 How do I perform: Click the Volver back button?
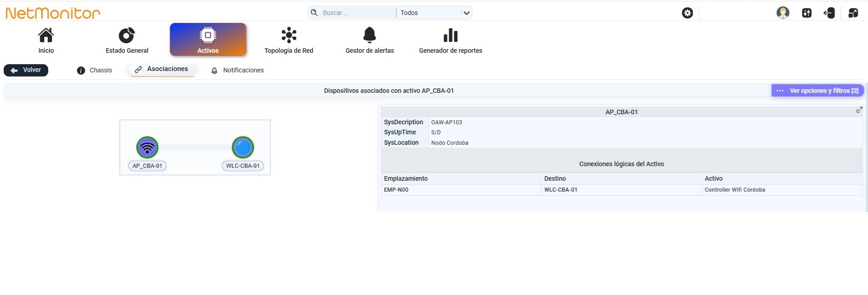point(26,70)
